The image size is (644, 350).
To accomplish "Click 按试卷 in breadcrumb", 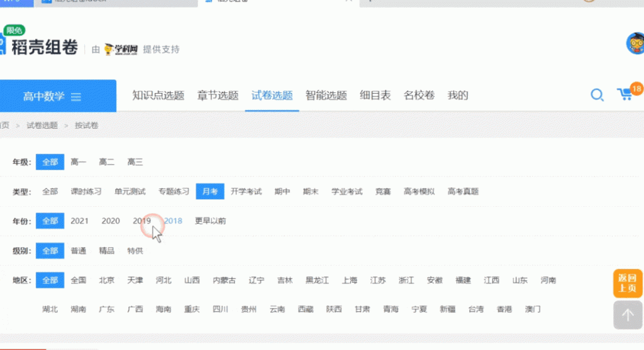I will click(x=86, y=126).
